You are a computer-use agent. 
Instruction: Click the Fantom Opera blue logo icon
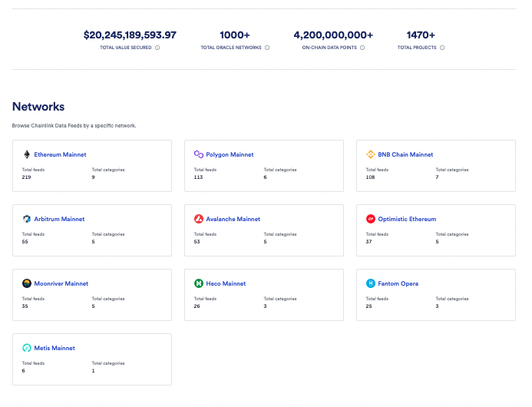[371, 283]
